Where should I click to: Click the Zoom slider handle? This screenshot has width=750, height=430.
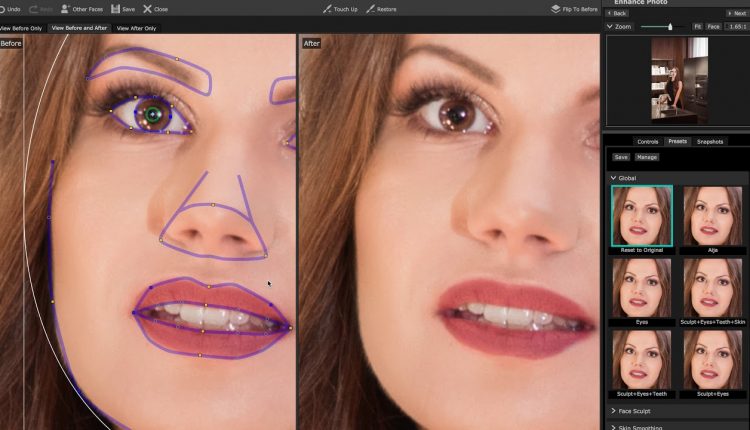click(x=670, y=26)
